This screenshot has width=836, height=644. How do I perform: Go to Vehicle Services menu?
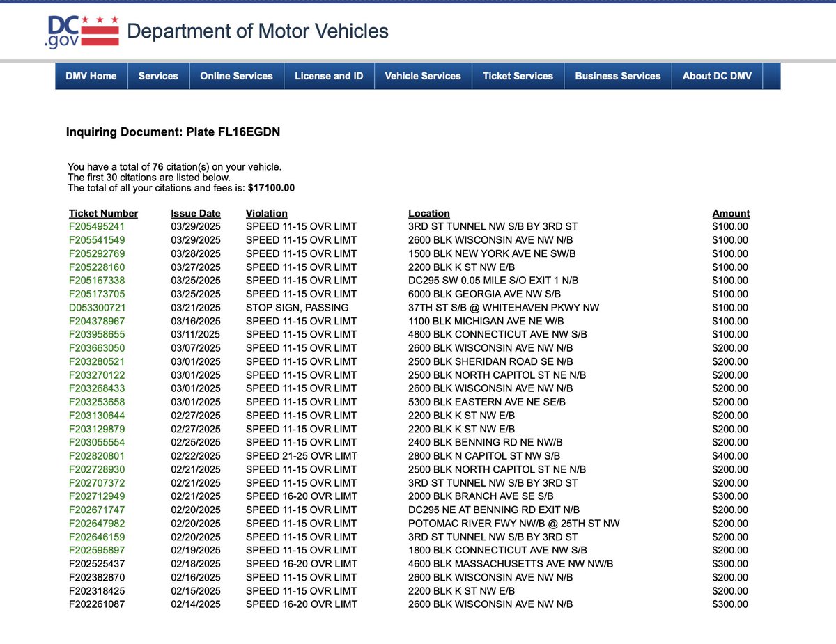[x=423, y=76]
